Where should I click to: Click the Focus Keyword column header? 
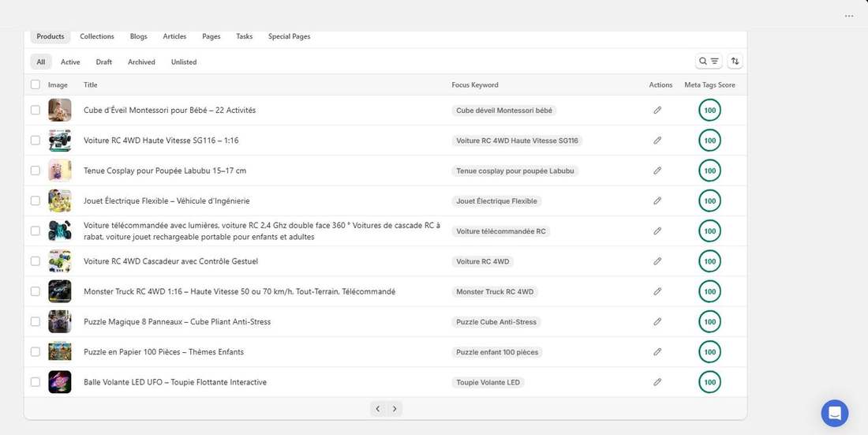(x=475, y=84)
